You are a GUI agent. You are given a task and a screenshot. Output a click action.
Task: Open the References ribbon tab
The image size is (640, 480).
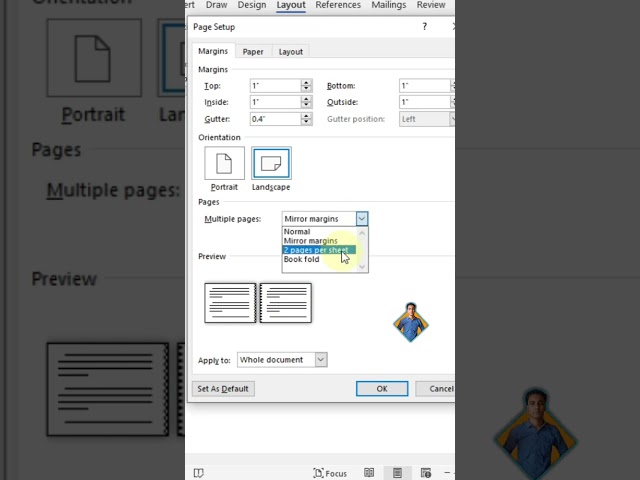pos(338,5)
